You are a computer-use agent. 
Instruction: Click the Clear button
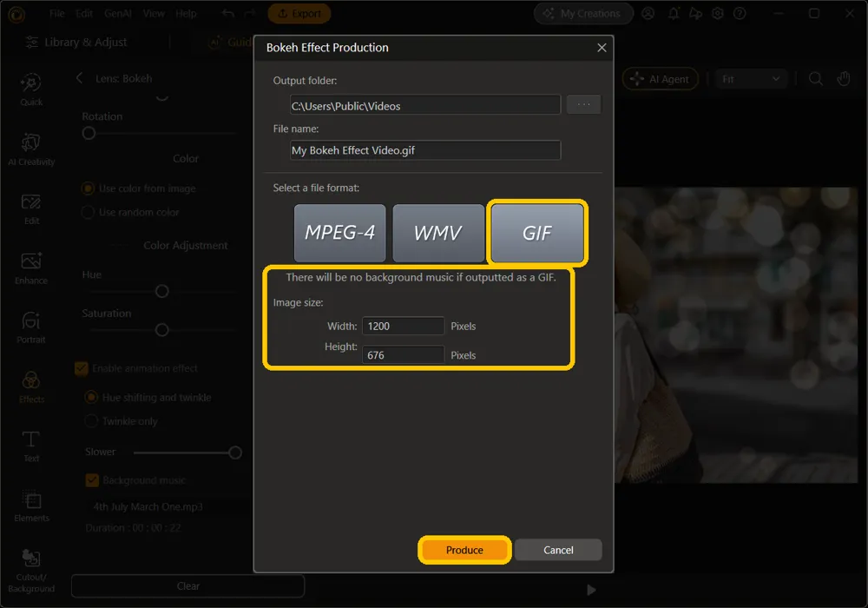(x=187, y=585)
